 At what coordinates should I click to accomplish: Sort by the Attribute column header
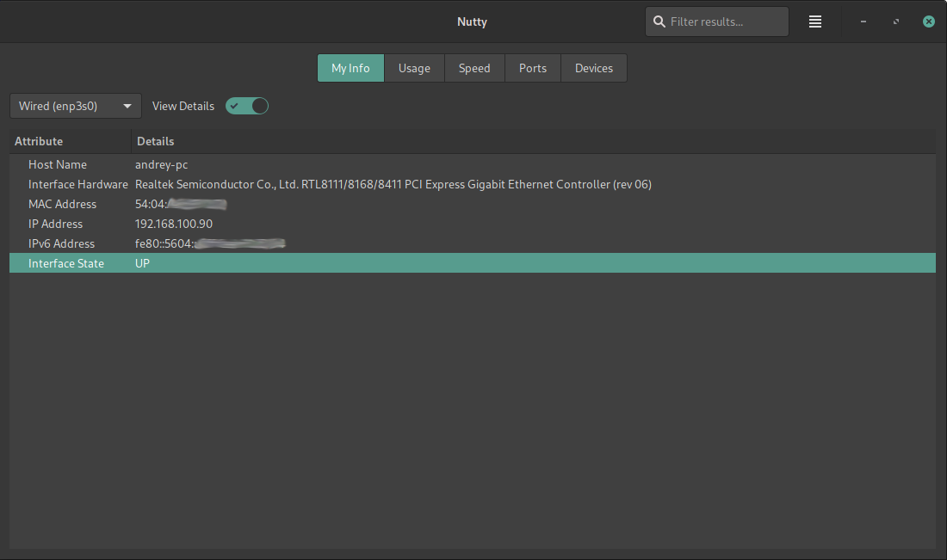click(x=69, y=141)
